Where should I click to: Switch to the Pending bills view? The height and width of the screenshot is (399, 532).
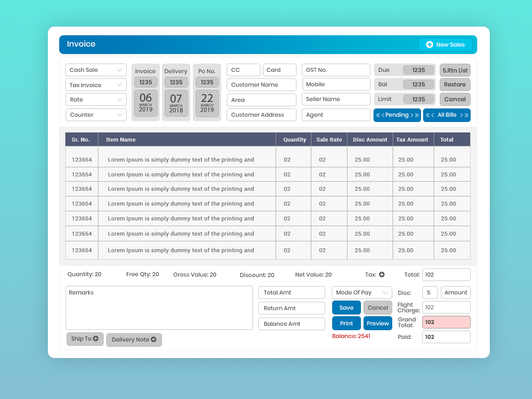[x=396, y=115]
